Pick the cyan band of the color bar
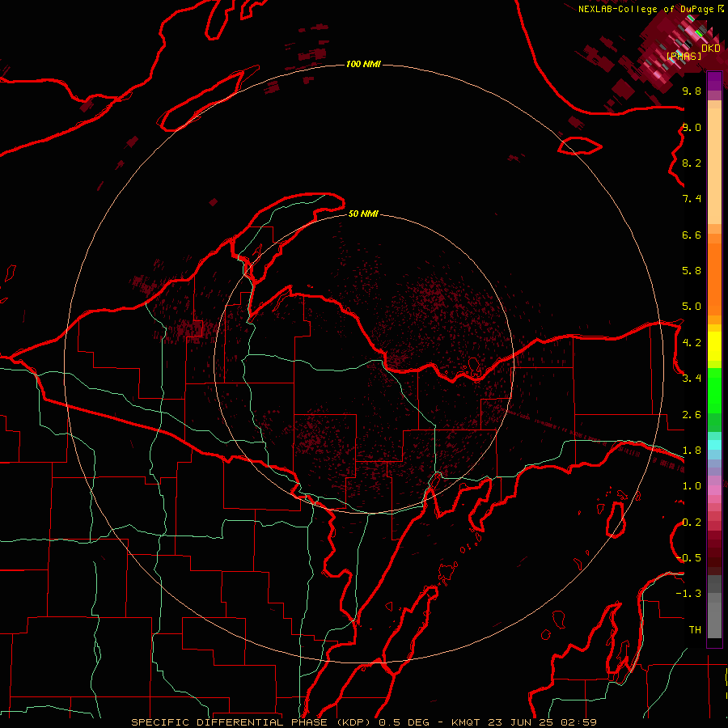This screenshot has height=728, width=728. pyautogui.click(x=714, y=445)
